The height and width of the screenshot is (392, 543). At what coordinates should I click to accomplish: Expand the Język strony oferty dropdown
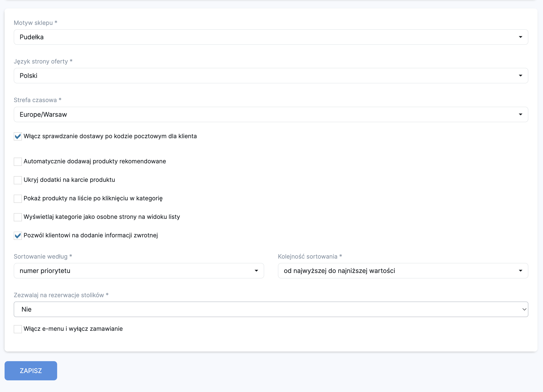pyautogui.click(x=271, y=76)
